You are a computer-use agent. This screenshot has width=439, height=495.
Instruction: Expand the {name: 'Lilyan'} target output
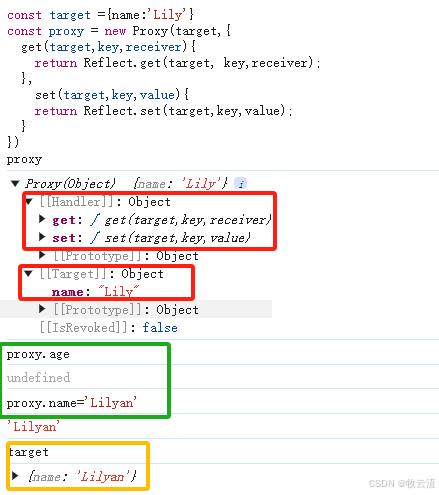tap(15, 476)
